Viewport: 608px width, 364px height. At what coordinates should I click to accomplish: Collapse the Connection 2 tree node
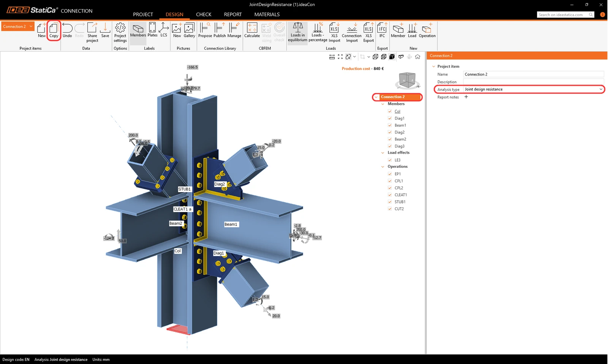click(x=376, y=97)
